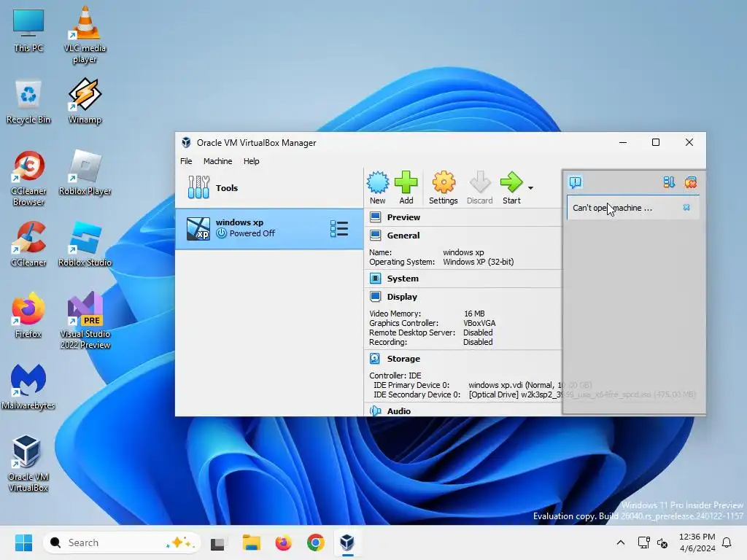Open the Recycle Bin desktop icon
The image size is (747, 560).
28,102
